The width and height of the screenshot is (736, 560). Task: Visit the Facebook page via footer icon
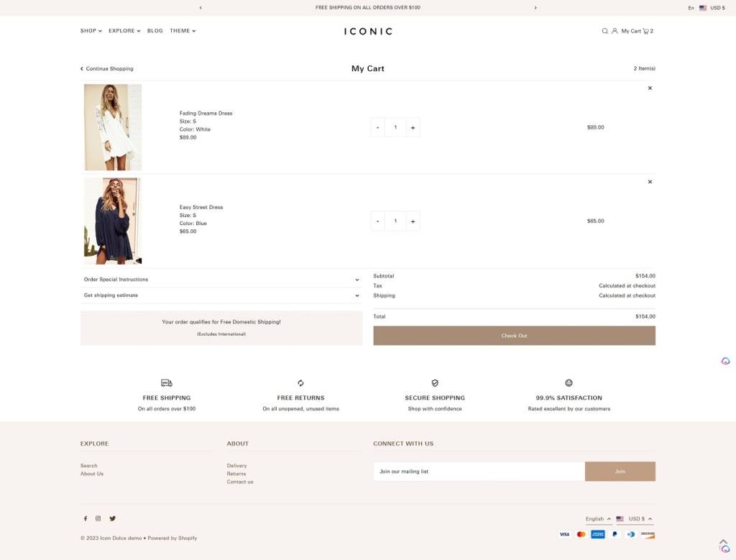pyautogui.click(x=86, y=518)
